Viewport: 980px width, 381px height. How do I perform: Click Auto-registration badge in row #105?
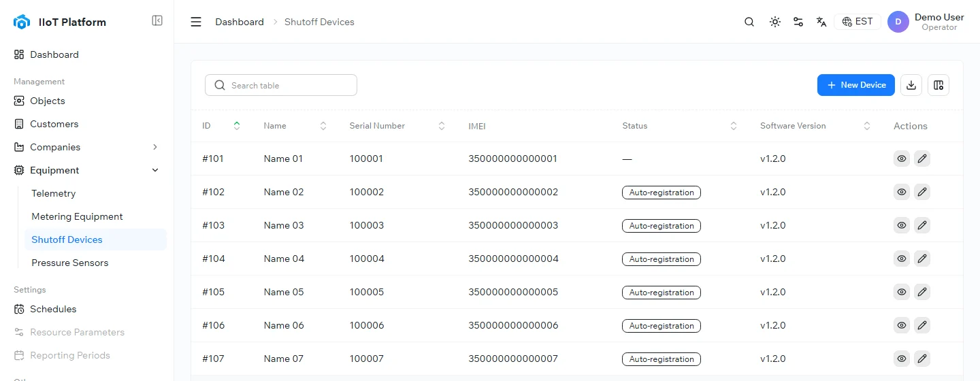[x=661, y=293]
